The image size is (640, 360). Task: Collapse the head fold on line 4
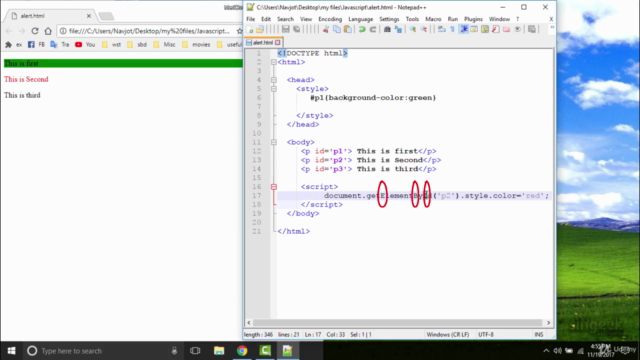tap(274, 80)
